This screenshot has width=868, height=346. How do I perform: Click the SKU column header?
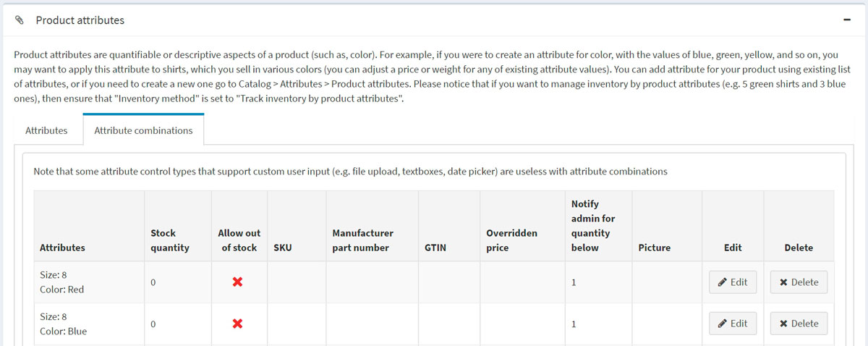(x=283, y=248)
